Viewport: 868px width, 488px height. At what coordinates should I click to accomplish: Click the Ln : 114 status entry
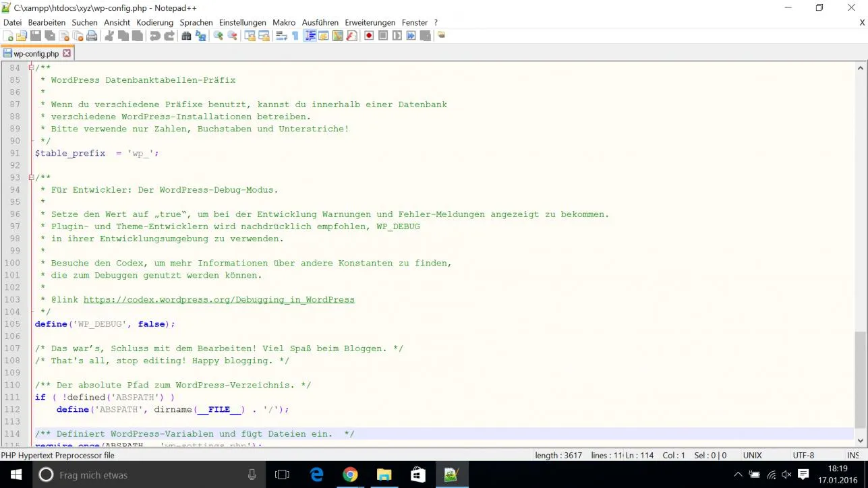point(639,456)
